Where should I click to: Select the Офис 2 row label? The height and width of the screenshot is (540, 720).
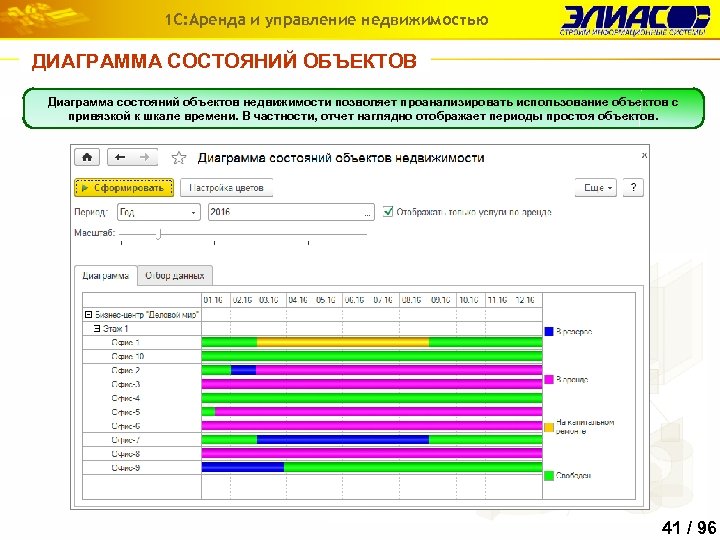[125, 370]
